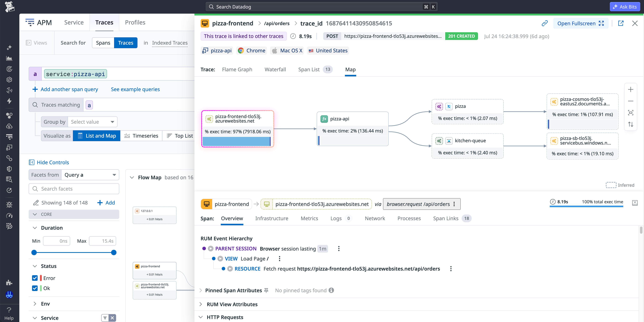Uncheck the Ok status checkbox

tap(35, 288)
